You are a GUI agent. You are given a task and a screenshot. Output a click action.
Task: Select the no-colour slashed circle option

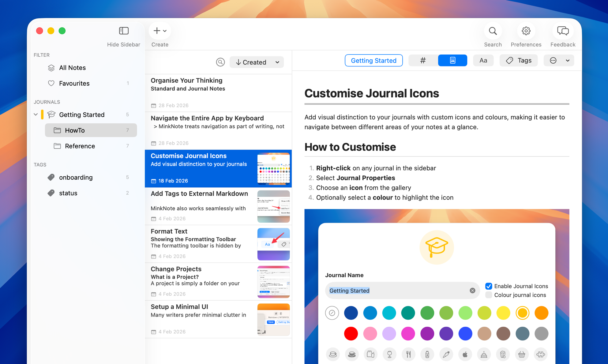[x=332, y=313]
